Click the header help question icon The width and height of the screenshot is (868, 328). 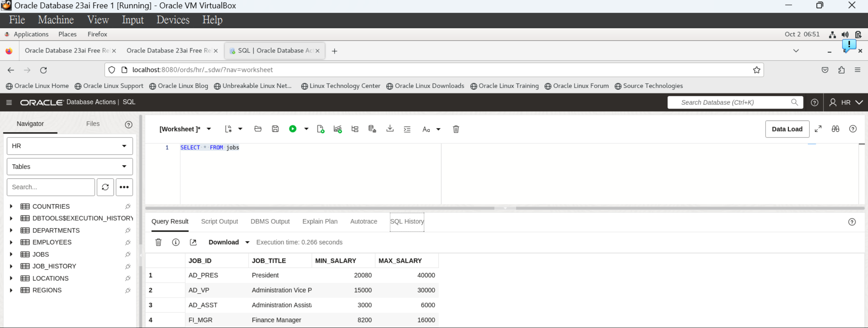tap(814, 102)
